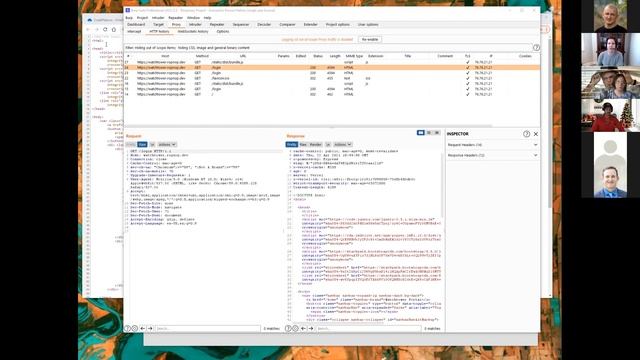640x360 pixels.
Task: Select Raw view in the Request pane
Action: [x=142, y=144]
